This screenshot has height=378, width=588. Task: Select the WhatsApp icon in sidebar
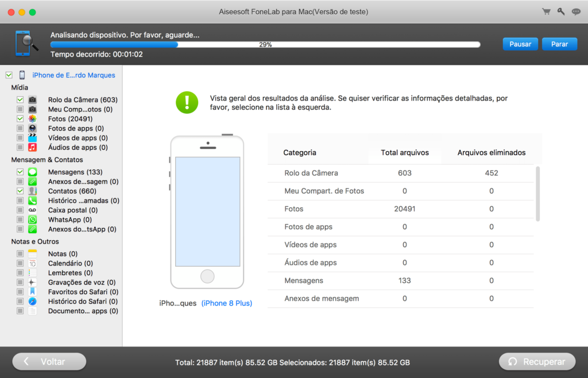point(33,219)
